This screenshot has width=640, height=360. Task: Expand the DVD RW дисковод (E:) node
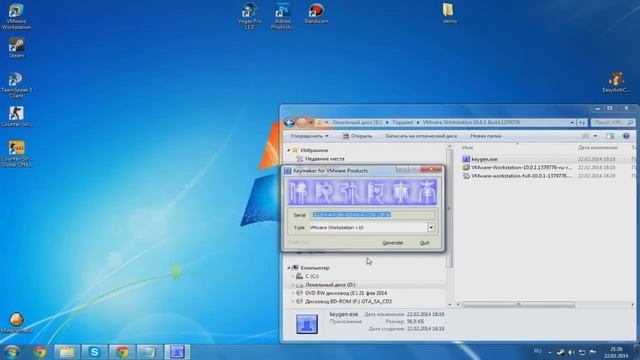pos(293,293)
